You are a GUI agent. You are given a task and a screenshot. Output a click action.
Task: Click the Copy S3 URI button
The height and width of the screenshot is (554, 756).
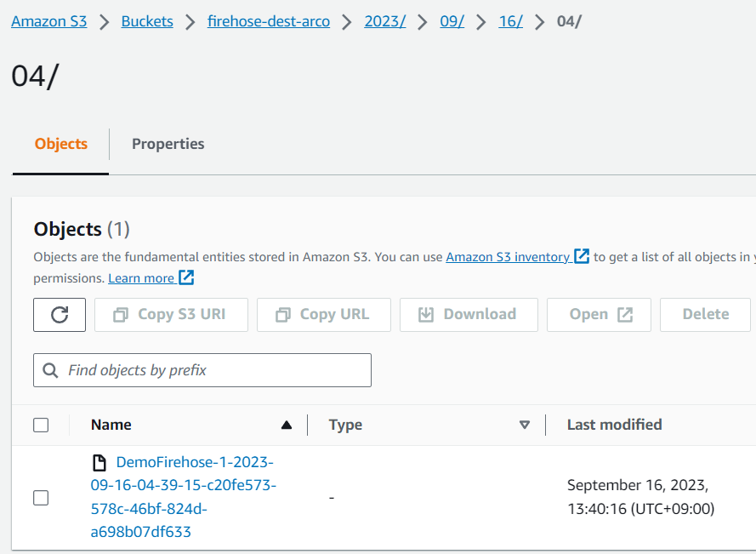pos(171,315)
